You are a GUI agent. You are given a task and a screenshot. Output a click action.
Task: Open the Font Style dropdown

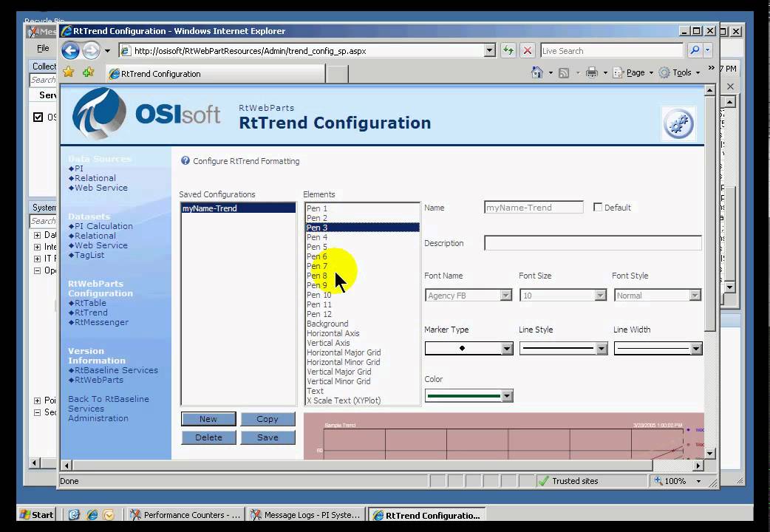pos(695,296)
